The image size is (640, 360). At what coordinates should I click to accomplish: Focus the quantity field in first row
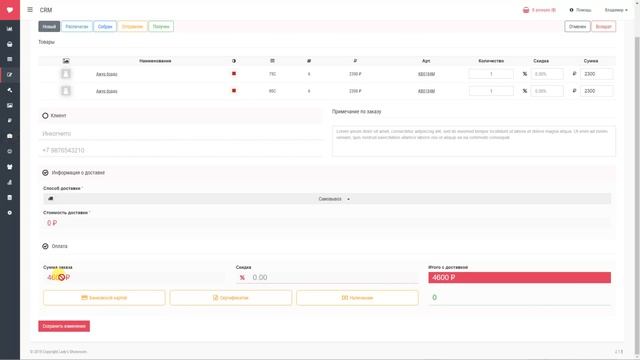[491, 74]
